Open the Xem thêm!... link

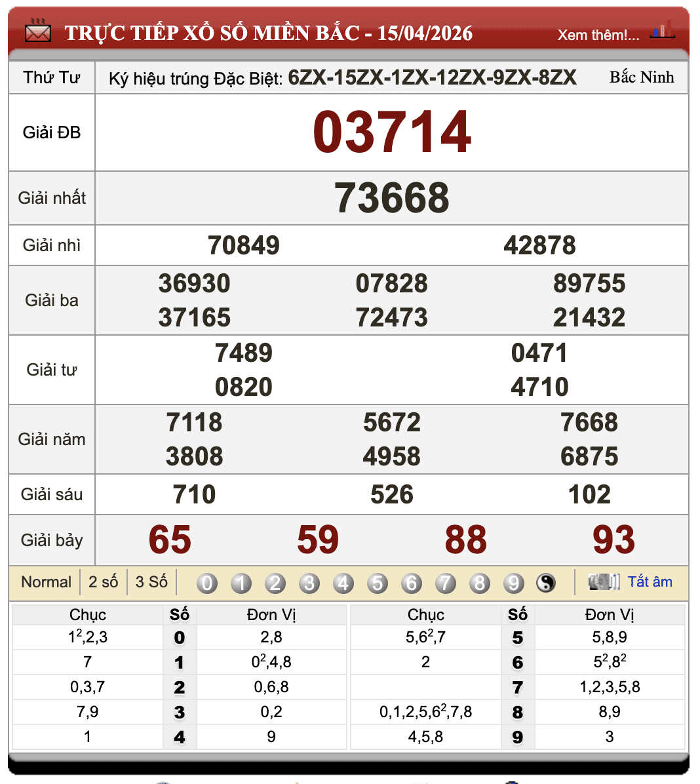(x=597, y=35)
